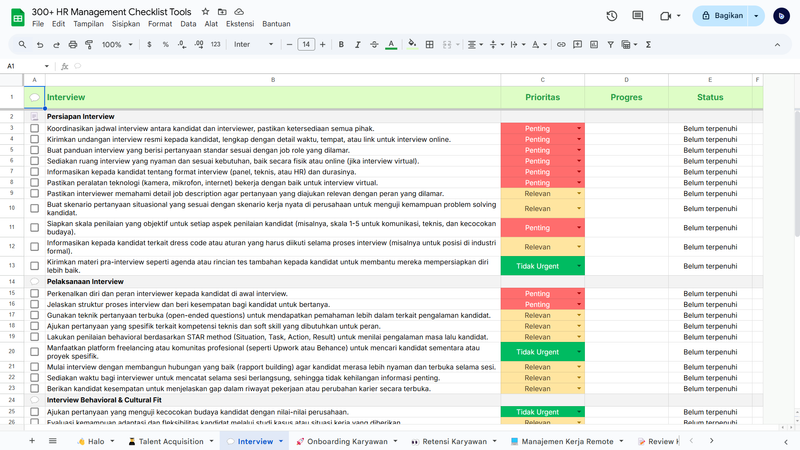Viewport: 800px width, 450px height.
Task: Increase decimal places
Action: coord(199,45)
